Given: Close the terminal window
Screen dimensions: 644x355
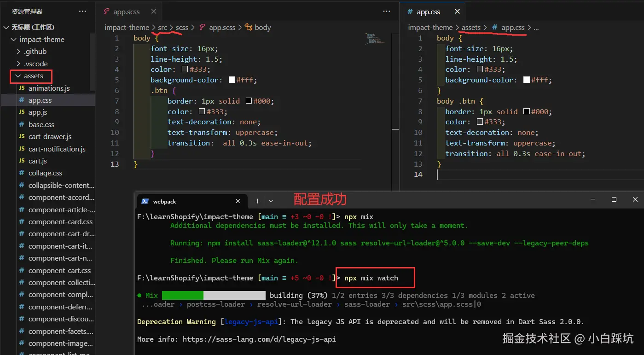Looking at the screenshot, I should point(635,199).
